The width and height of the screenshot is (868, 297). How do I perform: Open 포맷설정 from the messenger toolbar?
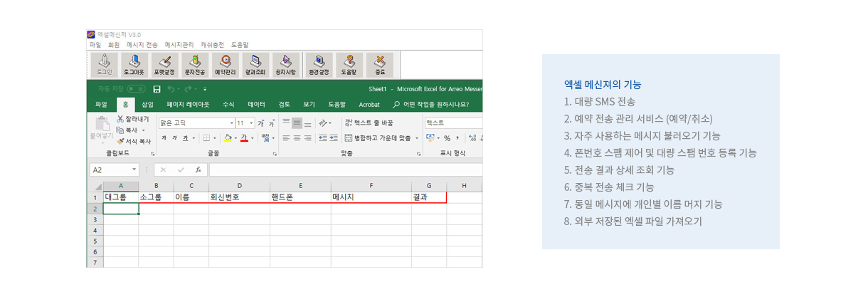[164, 64]
